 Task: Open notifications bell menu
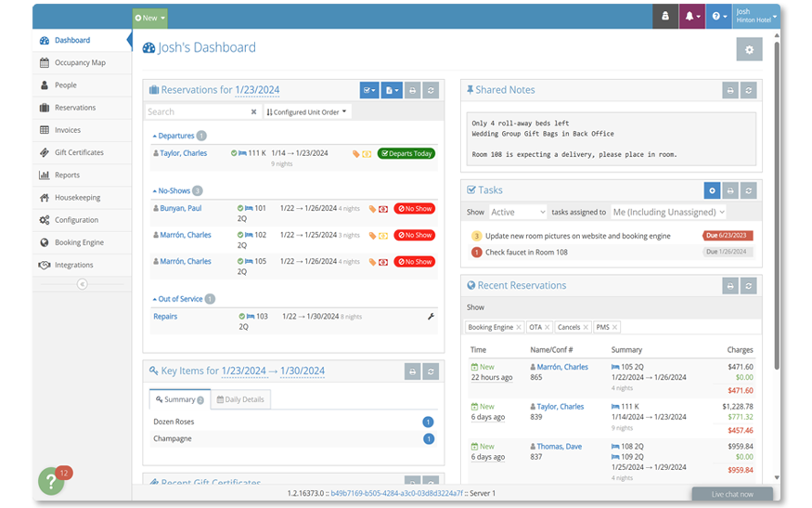pos(692,17)
